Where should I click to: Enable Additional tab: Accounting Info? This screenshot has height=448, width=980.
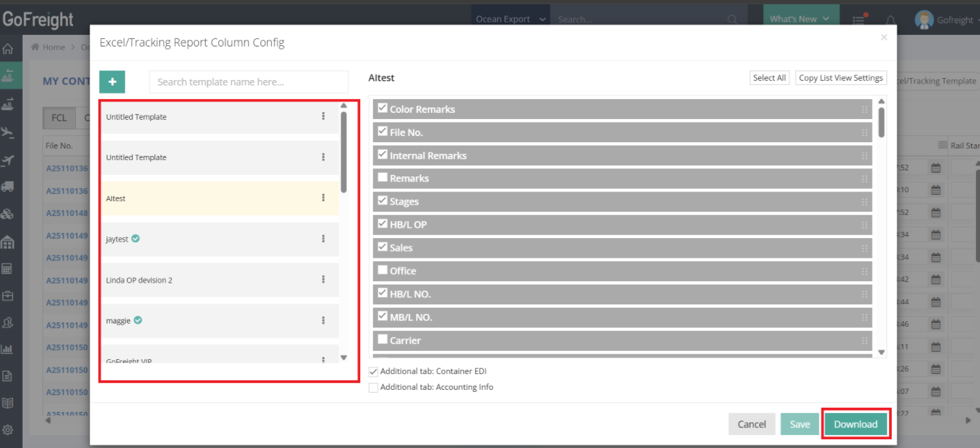374,387
